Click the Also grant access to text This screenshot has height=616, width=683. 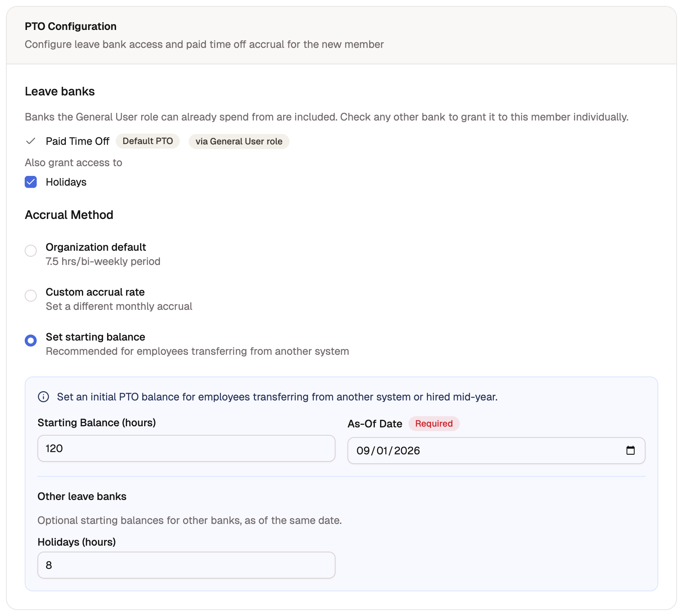pos(73,162)
